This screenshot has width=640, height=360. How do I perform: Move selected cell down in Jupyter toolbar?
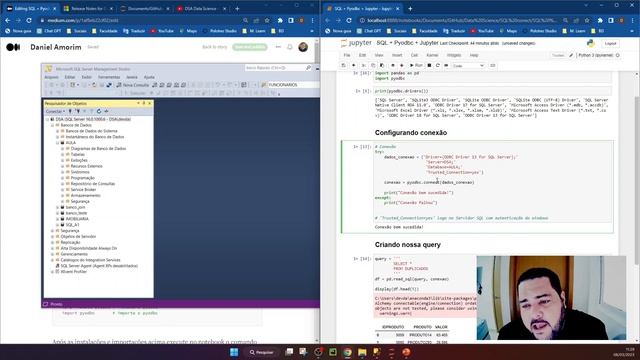402,65
